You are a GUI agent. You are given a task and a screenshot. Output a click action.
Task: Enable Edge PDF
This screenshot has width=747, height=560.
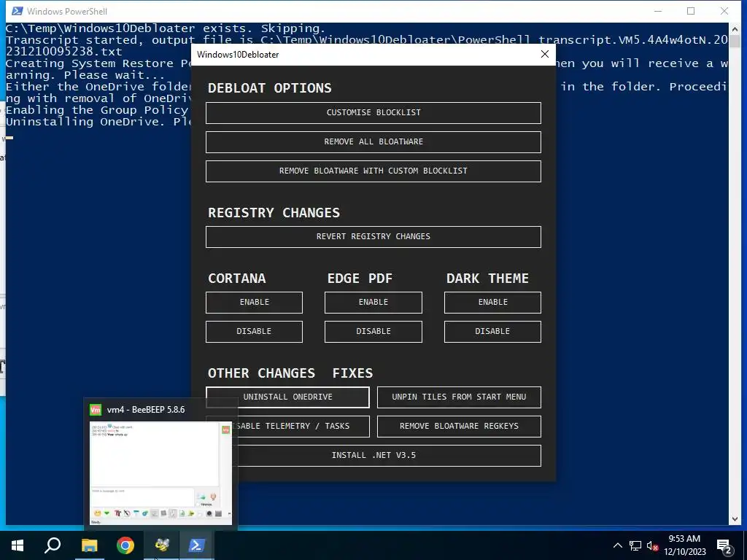(373, 303)
